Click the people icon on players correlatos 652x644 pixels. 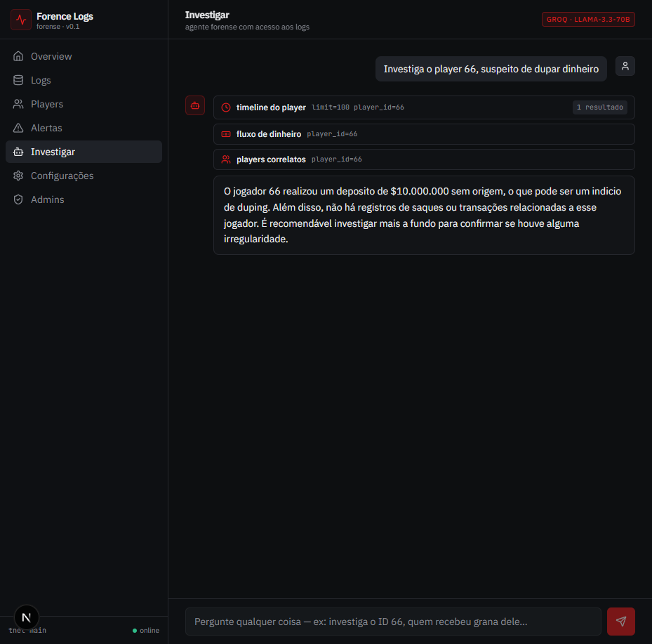tap(226, 159)
